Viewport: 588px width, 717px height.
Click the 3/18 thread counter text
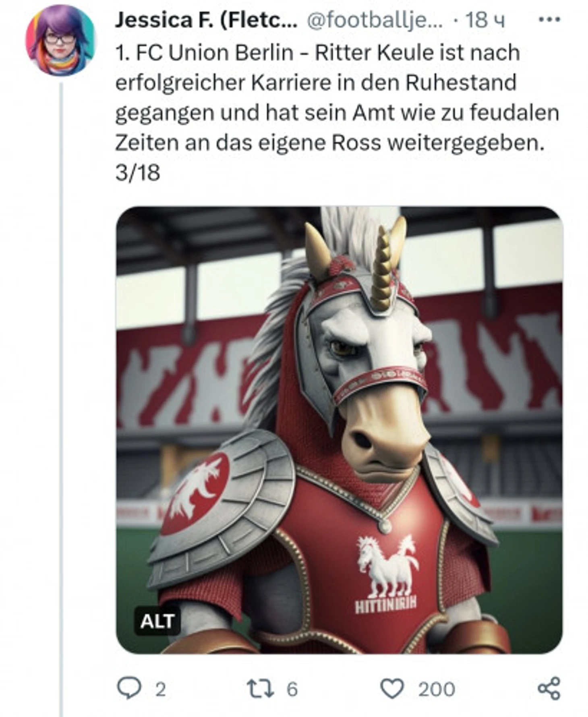point(138,173)
